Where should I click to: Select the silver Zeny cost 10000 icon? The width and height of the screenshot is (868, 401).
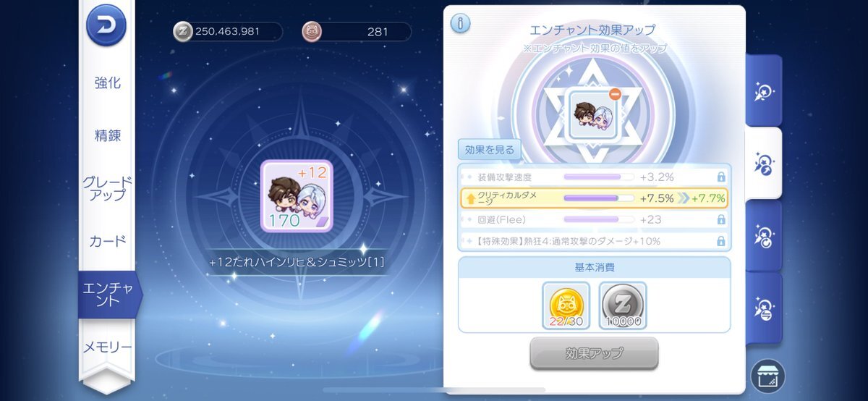click(x=623, y=305)
